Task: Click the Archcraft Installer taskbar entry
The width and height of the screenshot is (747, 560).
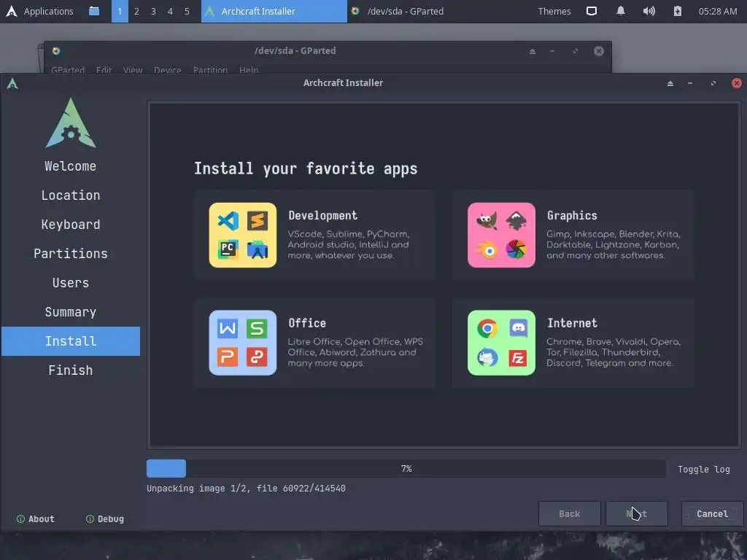Action: click(274, 11)
